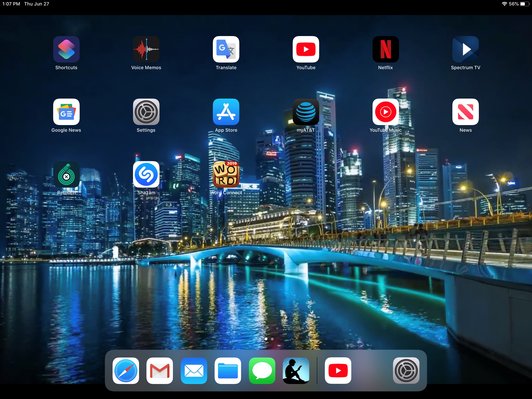The image size is (532, 399).
Task: Tap the Thu Jun 27 date
Action: pyautogui.click(x=37, y=4)
